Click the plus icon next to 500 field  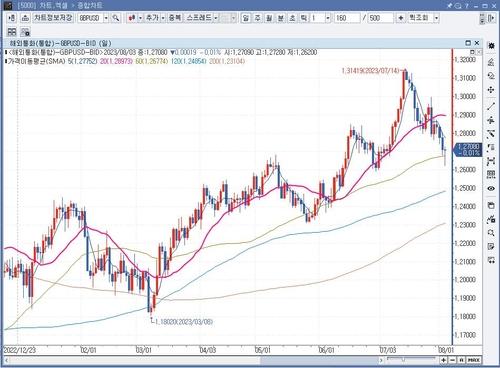coord(401,18)
